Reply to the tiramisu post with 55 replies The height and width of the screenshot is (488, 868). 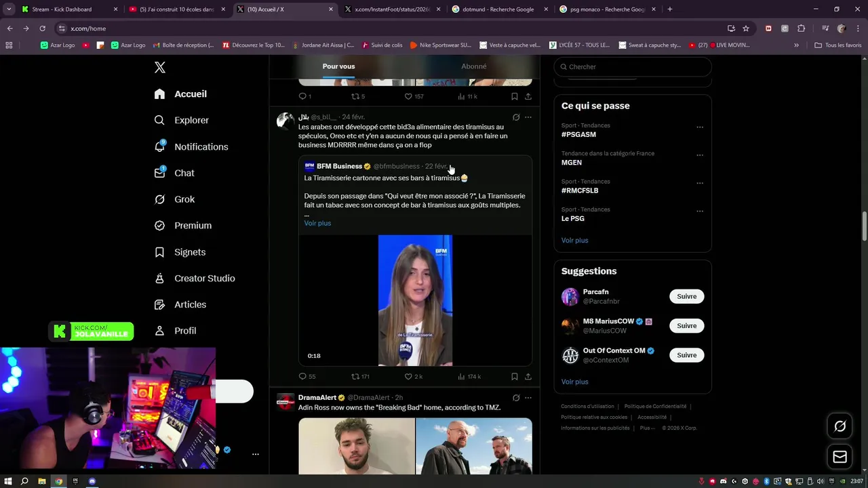tap(307, 376)
